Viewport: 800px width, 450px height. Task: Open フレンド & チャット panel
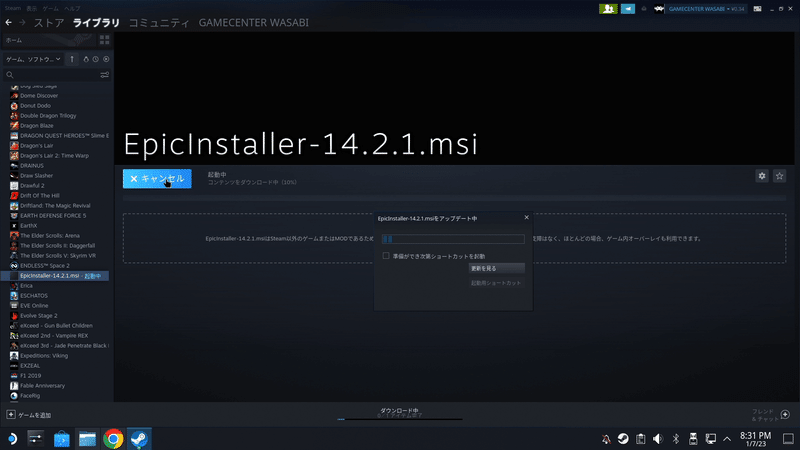pyautogui.click(x=771, y=415)
